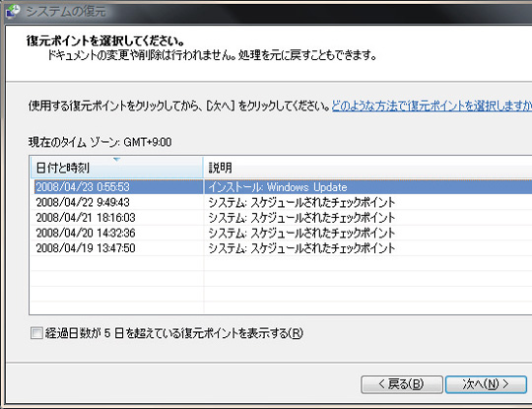Click the 次へ(N) button
The image size is (532, 409).
pyautogui.click(x=486, y=384)
